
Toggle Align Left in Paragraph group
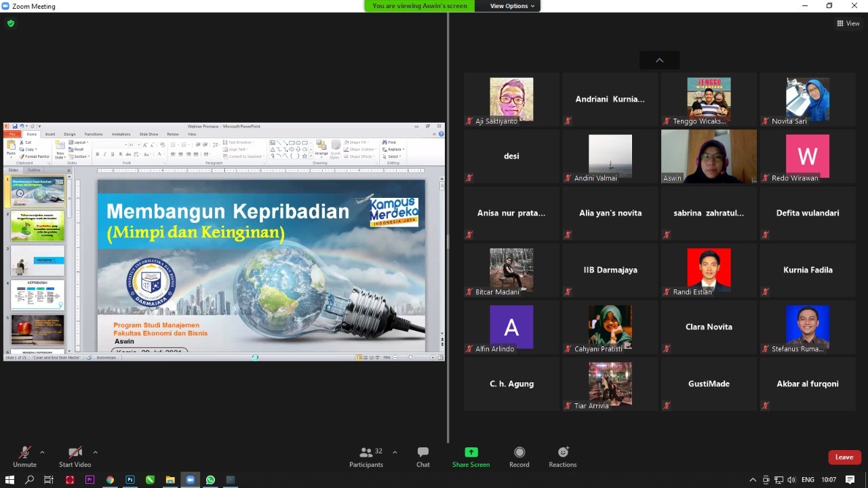(173, 155)
